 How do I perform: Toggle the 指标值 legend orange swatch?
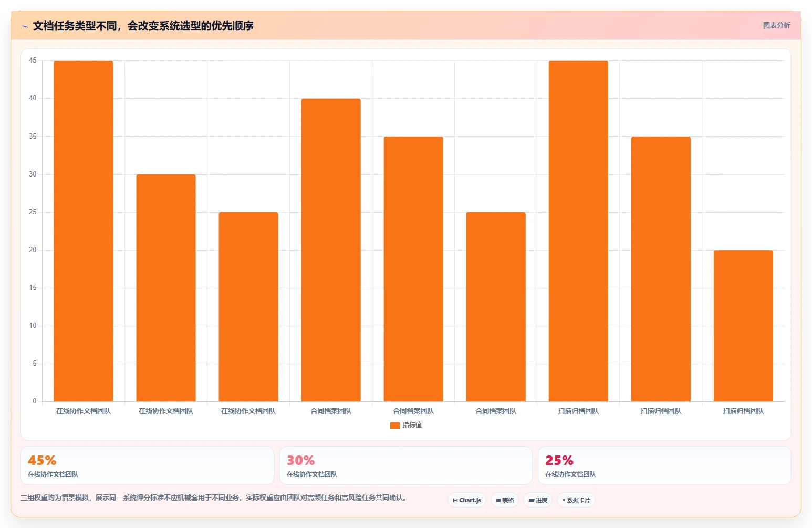(395, 425)
